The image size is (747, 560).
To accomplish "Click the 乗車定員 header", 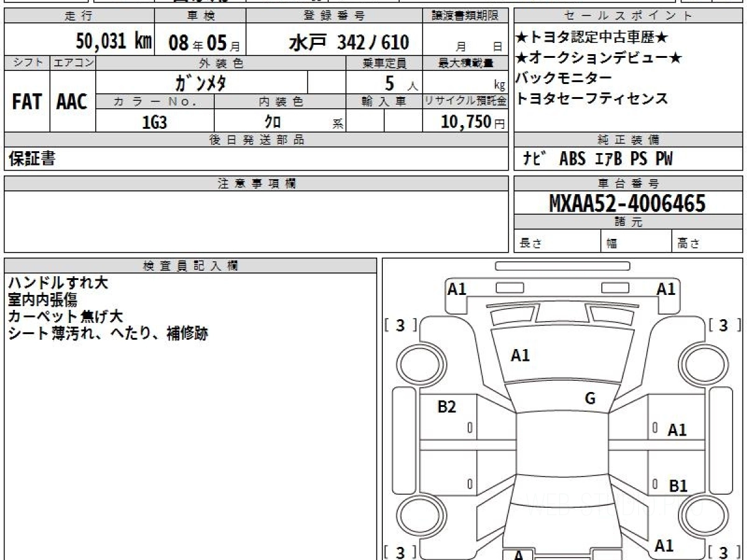I will [x=384, y=63].
